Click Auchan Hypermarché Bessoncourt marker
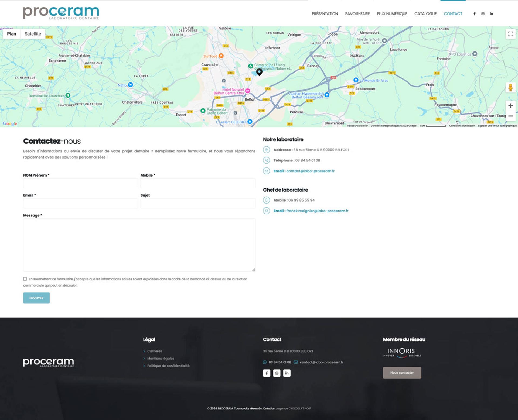Image resolution: width=518 pixels, height=420 pixels. [327, 95]
